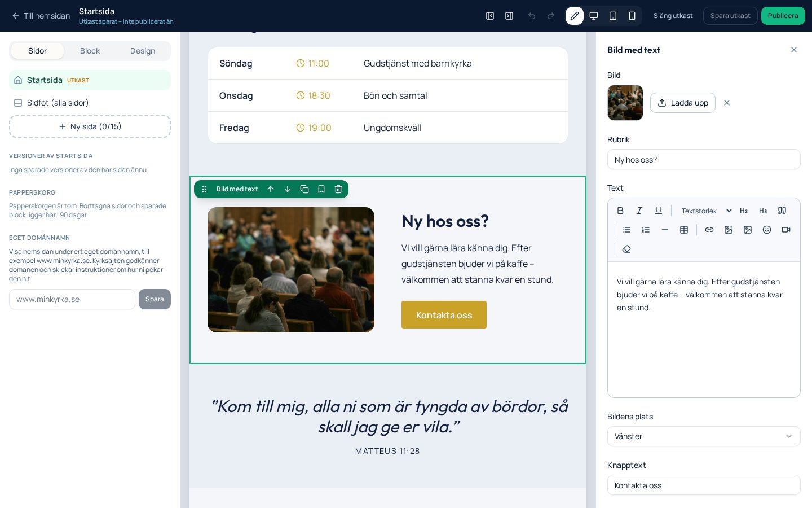Focus the Rubrik input field
Viewport: 812px width, 508px height.
pyautogui.click(x=704, y=160)
